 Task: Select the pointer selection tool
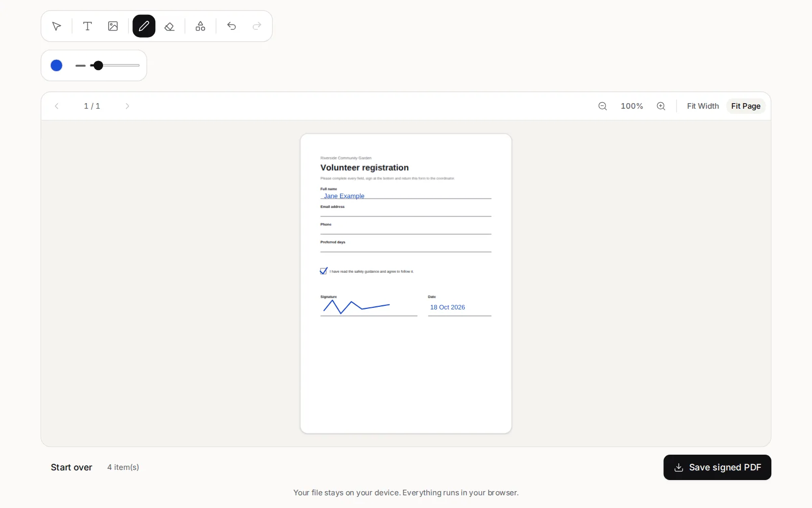pos(56,26)
